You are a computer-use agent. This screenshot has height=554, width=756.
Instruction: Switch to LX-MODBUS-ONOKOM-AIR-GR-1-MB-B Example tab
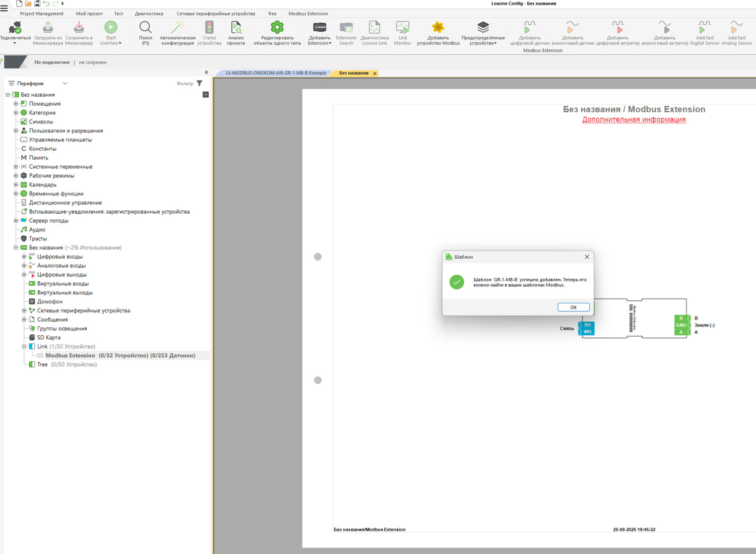click(x=276, y=73)
